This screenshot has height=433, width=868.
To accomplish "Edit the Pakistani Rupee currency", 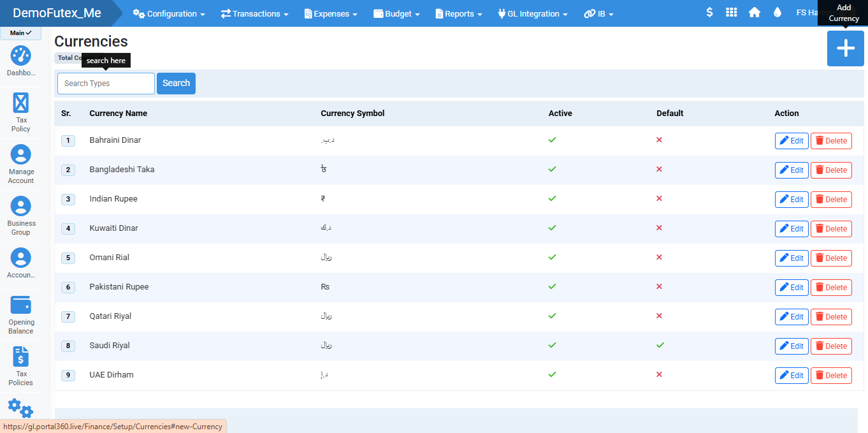I will 792,288.
